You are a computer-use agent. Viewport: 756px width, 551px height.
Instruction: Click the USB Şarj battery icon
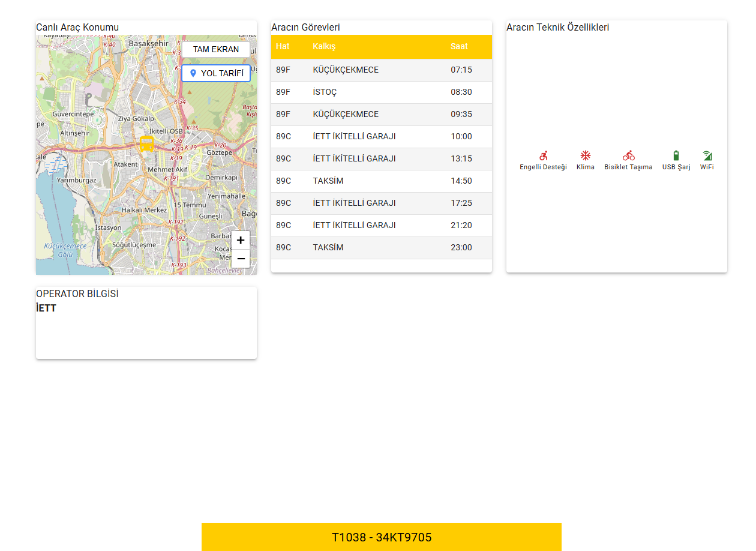coord(676,155)
